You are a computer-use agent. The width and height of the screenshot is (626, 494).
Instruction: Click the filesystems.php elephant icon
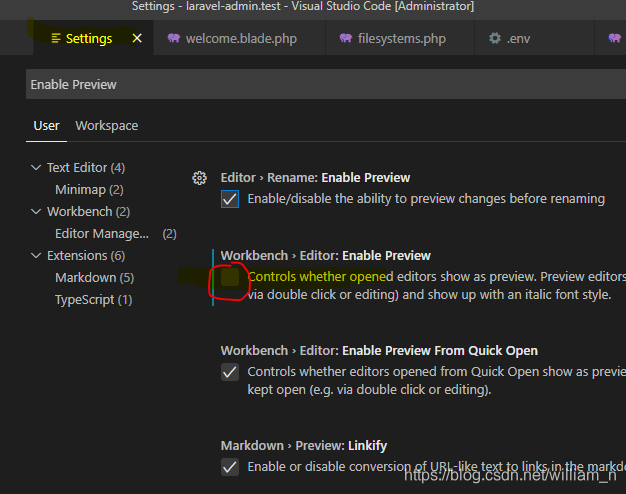pyautogui.click(x=346, y=38)
